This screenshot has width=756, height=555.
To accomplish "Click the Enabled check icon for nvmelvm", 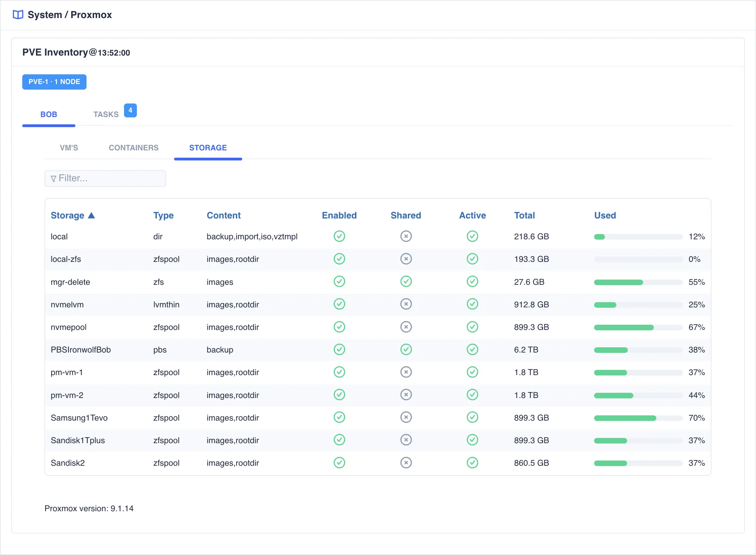I will 339,304.
